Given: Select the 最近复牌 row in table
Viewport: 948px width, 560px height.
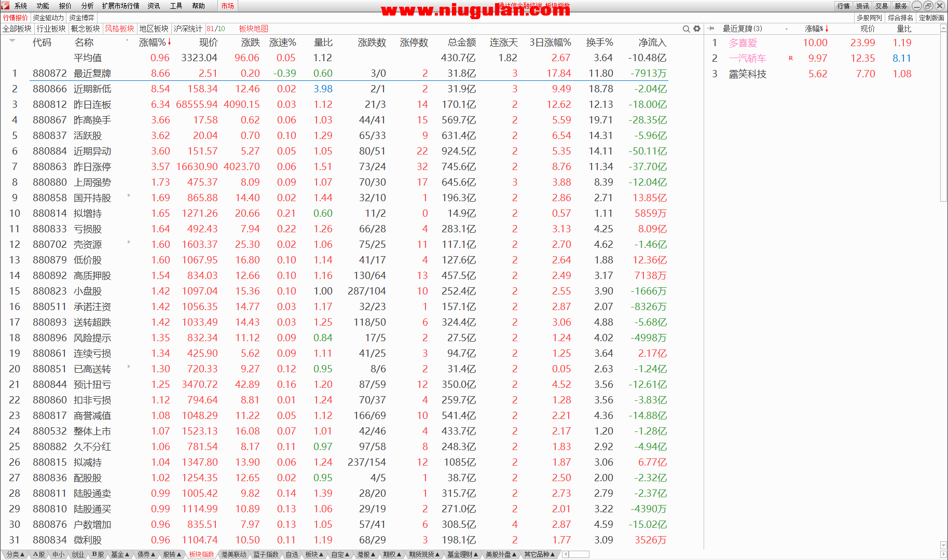Looking at the screenshot, I should click(x=334, y=73).
